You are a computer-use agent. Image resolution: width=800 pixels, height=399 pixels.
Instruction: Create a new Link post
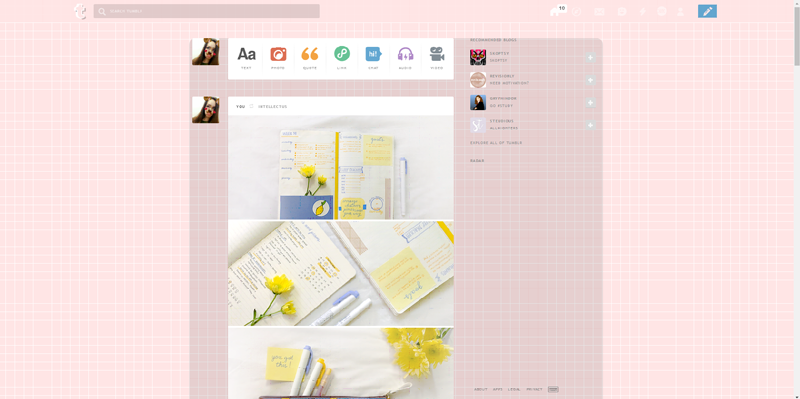pyautogui.click(x=342, y=58)
